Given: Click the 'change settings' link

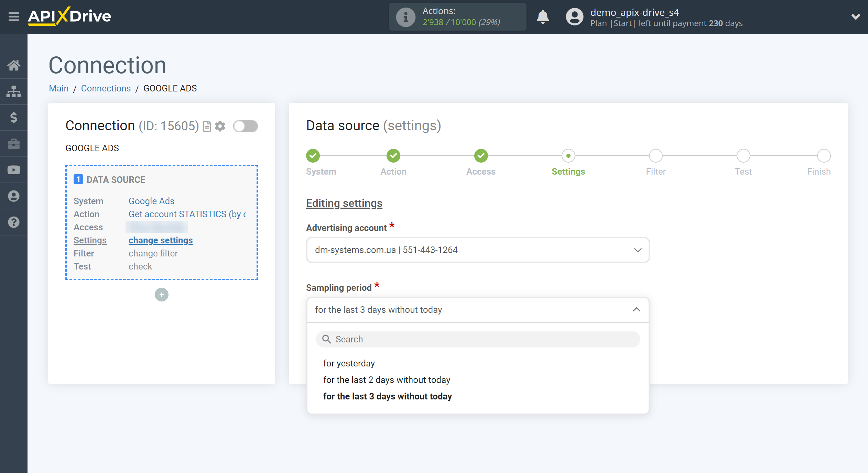Looking at the screenshot, I should [160, 240].
